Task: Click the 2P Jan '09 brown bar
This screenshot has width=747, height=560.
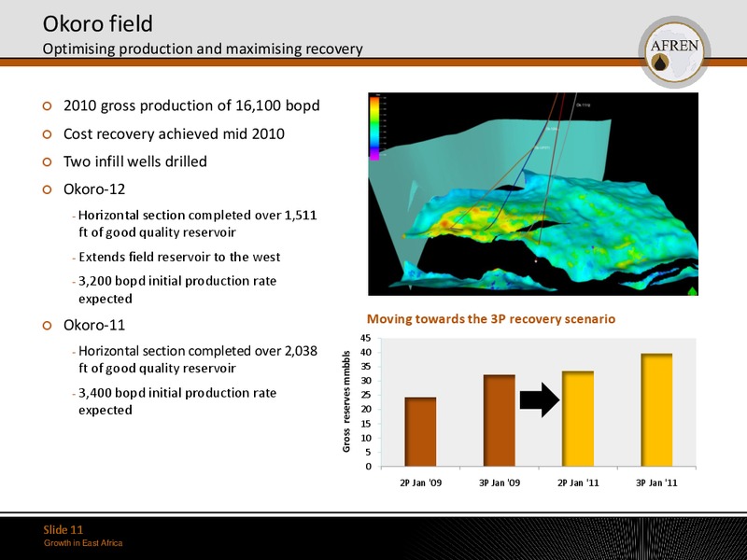Action: [420, 431]
